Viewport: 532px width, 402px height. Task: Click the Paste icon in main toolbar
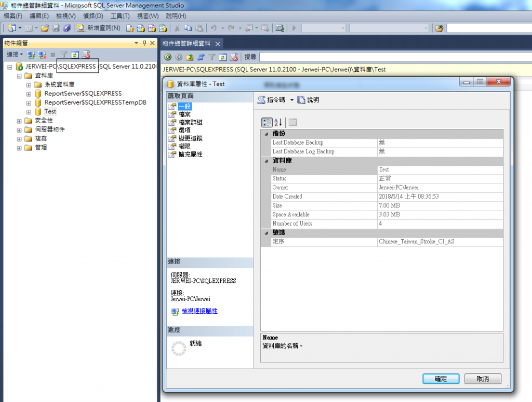199,28
